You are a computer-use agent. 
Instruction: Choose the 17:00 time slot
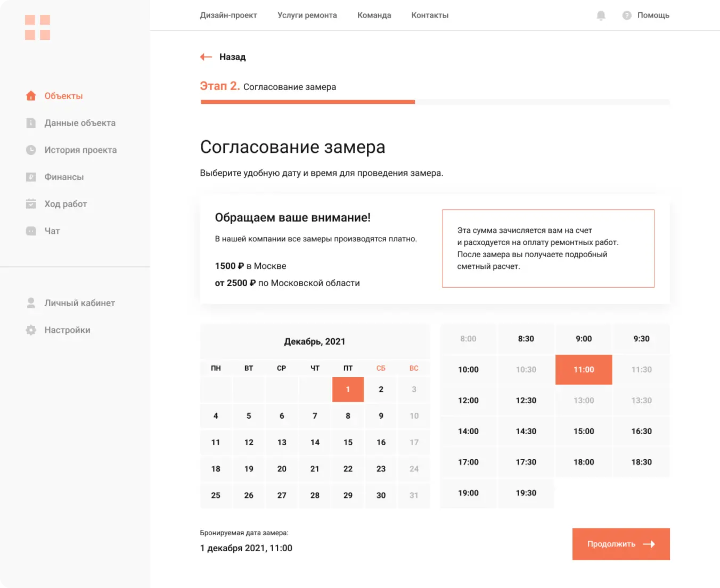(468, 462)
